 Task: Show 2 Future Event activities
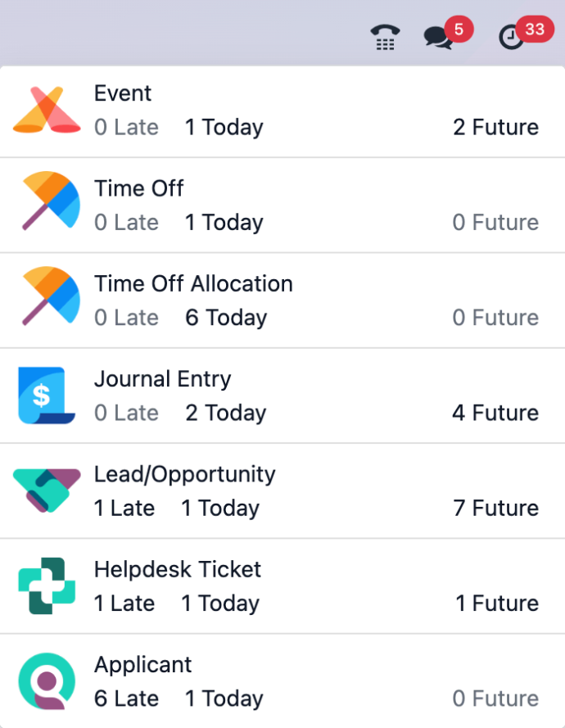[x=495, y=128]
